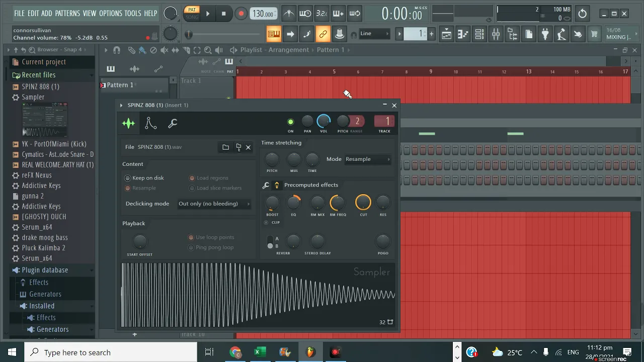644x362 pixels.
Task: Click the Sampler waveform thumbnail in browser
Action: tap(45, 120)
